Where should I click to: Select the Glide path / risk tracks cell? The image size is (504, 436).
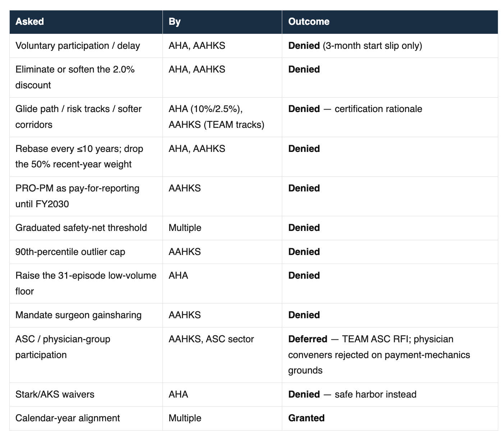tap(86, 117)
